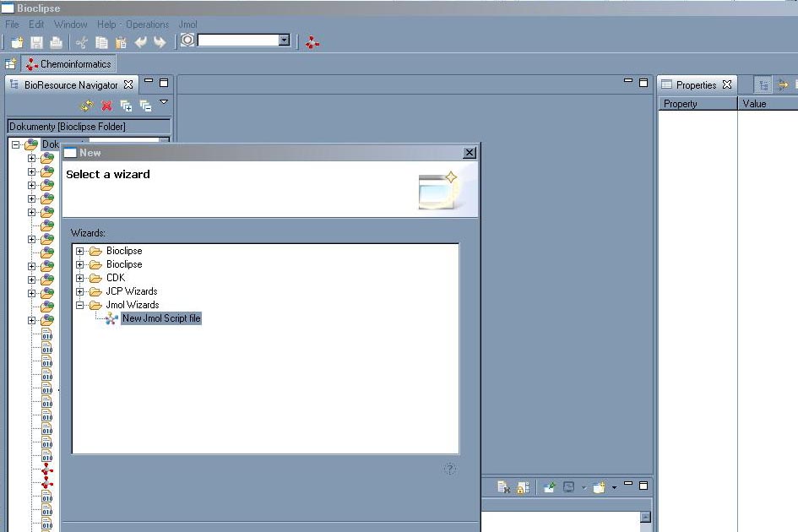Expand the CDK wizard folder

(80, 278)
